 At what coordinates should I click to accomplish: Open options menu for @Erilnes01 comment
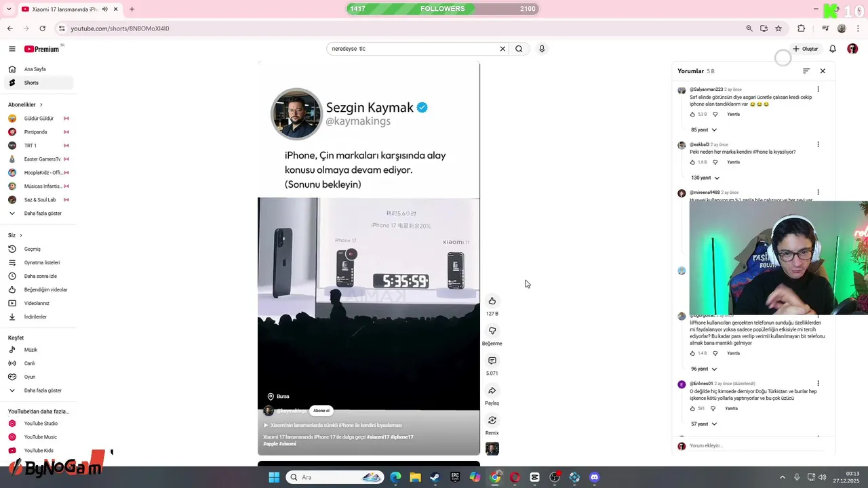click(818, 384)
